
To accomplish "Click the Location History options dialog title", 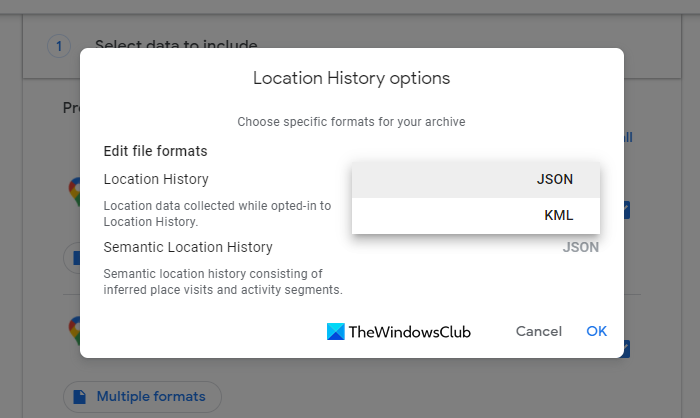I will pos(351,77).
